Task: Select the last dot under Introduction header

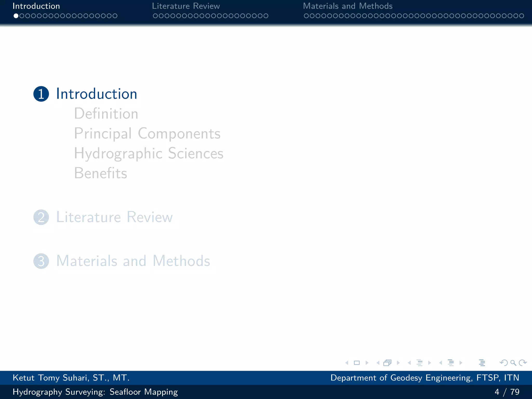Action: tap(115, 16)
